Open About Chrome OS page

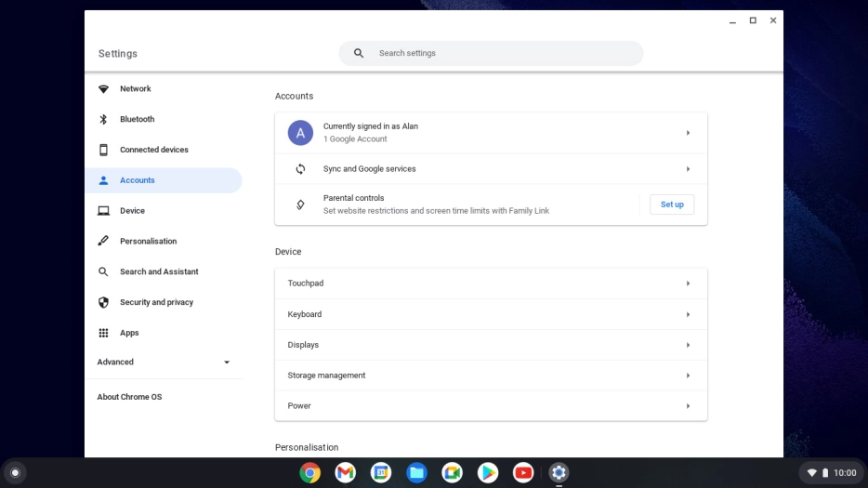coord(129,397)
